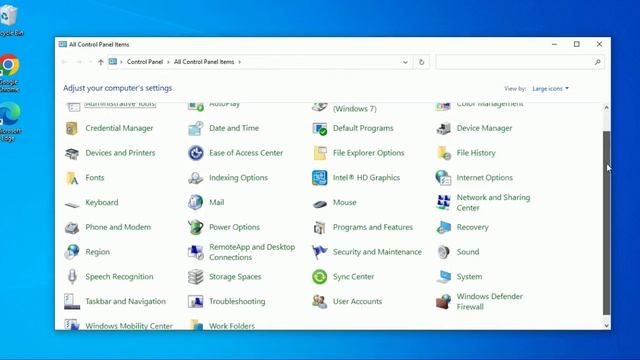
Task: Click the Mail text label
Action: (217, 202)
